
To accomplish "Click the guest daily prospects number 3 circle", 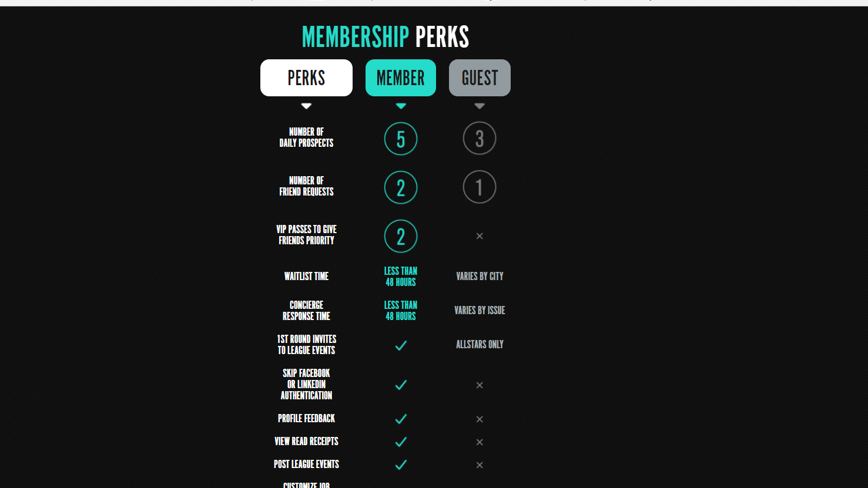I will point(480,138).
